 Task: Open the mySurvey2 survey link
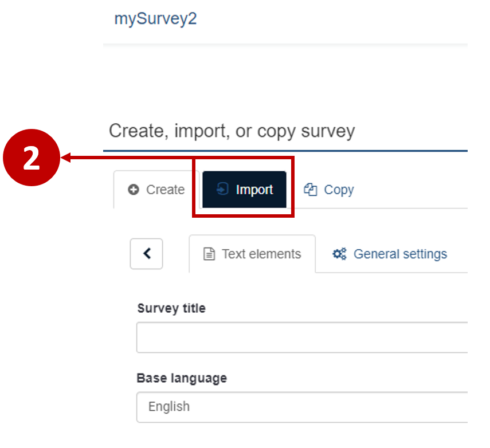155,18
